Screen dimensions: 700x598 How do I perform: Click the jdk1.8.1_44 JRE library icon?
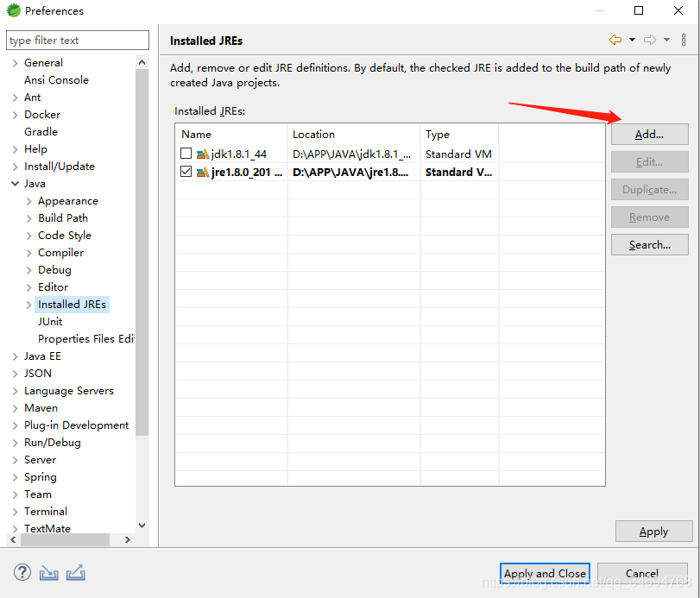pyautogui.click(x=203, y=154)
